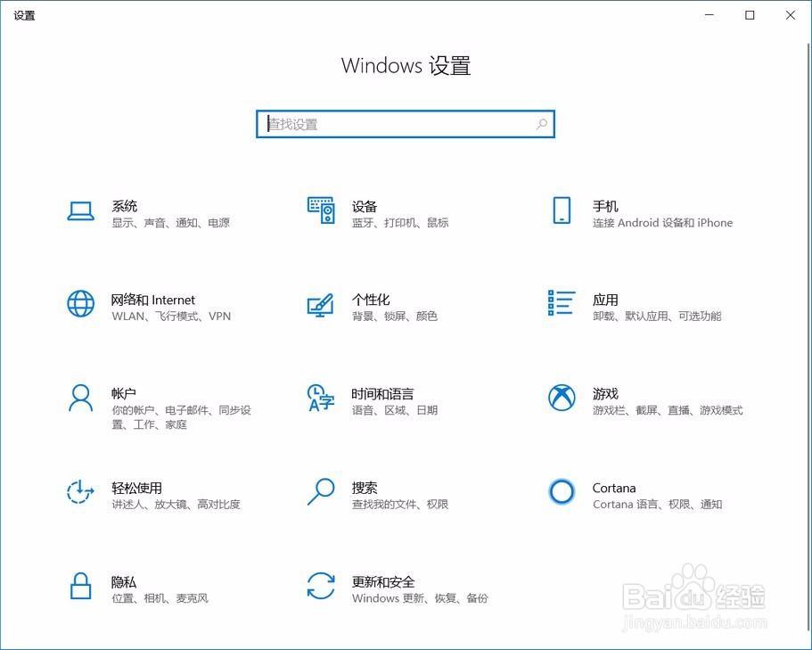This screenshot has width=812, height=650.
Task: Open the 系统 settings title
Action: click(125, 206)
